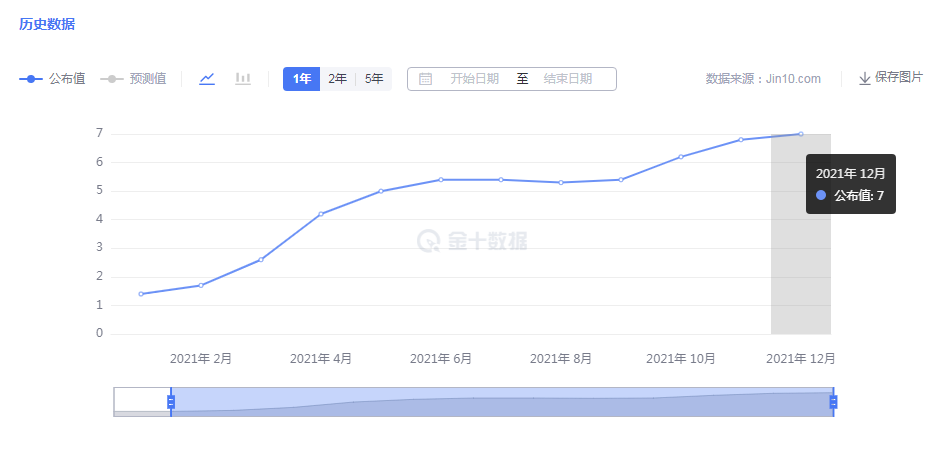
Task: Select the 1年 range tab
Action: [302, 79]
